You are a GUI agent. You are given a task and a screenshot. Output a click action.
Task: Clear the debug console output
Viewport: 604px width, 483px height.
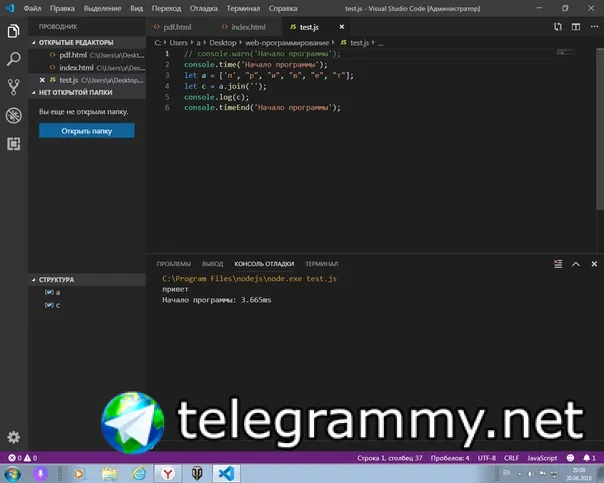coord(558,264)
